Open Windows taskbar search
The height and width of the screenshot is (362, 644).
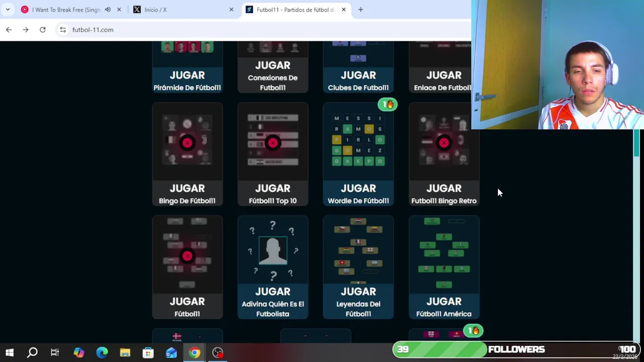[32, 352]
